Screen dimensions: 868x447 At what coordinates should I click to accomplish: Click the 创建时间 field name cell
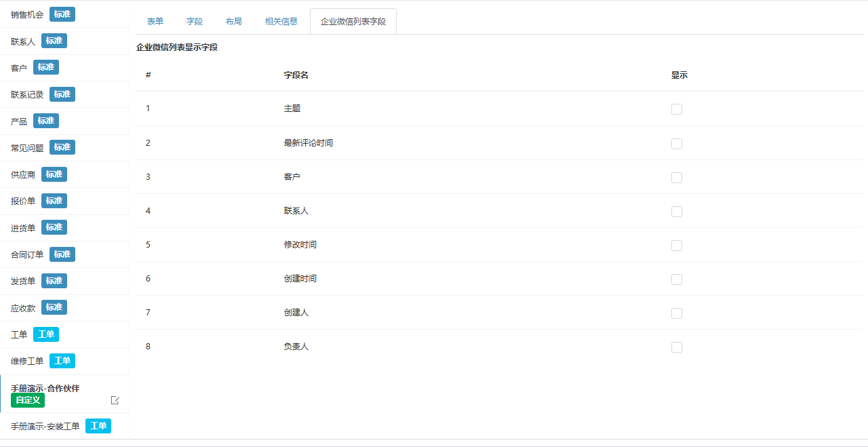point(300,279)
